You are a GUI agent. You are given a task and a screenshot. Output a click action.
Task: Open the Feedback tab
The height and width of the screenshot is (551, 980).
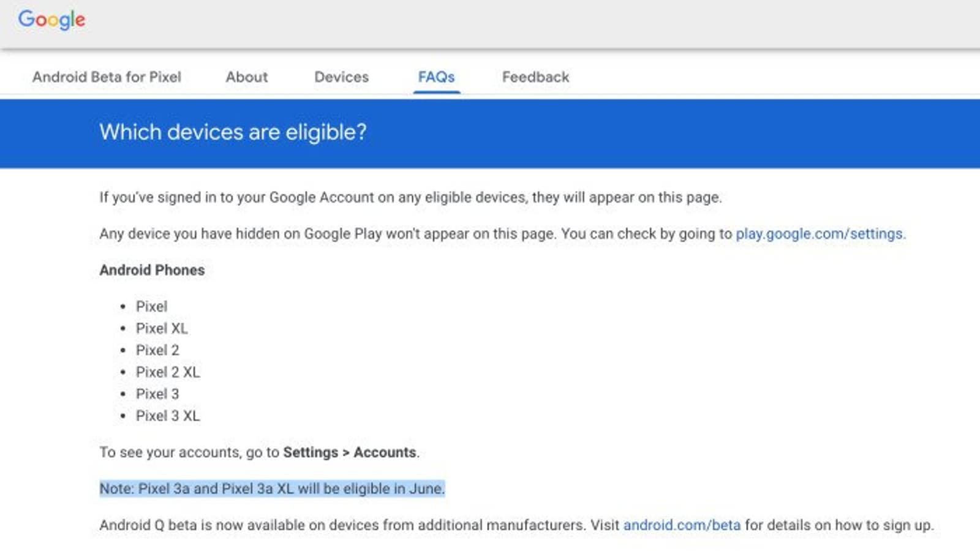(535, 77)
